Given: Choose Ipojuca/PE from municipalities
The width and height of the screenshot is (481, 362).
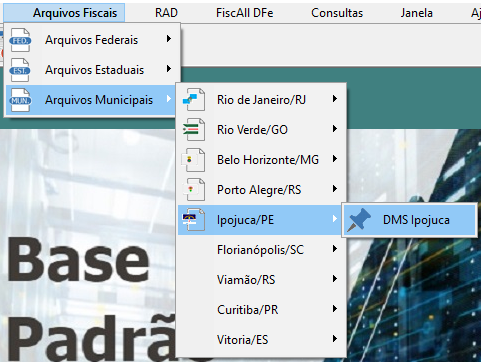Looking at the screenshot, I should pos(260,220).
